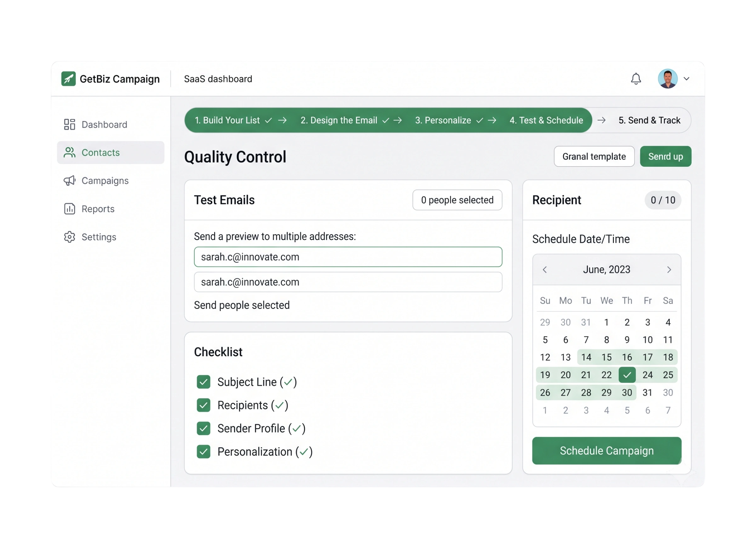Select date 9 in the calendar
This screenshot has height=547, width=756.
pos(627,340)
